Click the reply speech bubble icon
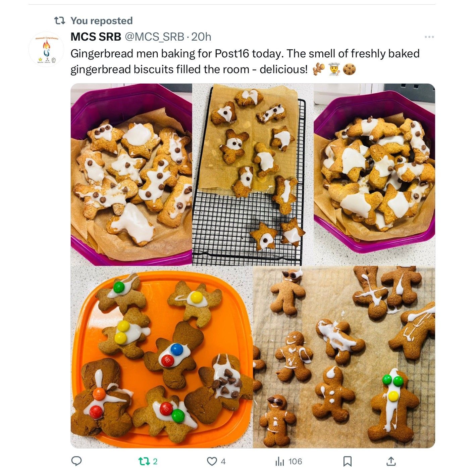 (x=76, y=461)
